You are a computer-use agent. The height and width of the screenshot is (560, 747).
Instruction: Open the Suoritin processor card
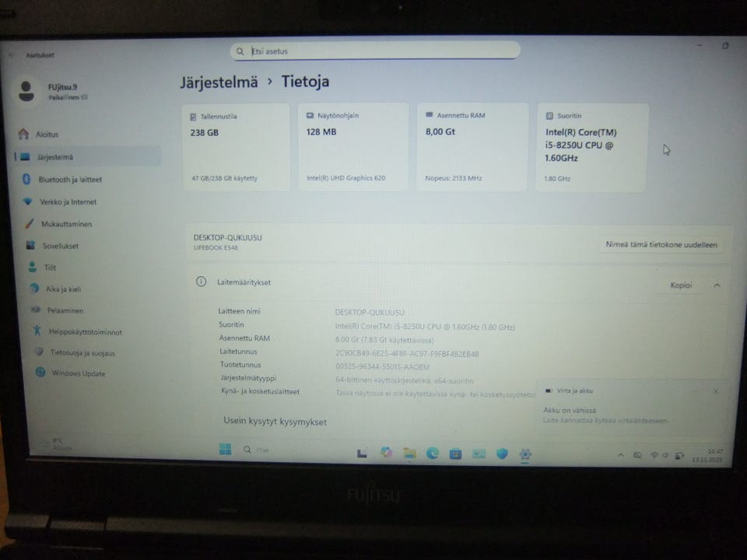[591, 147]
